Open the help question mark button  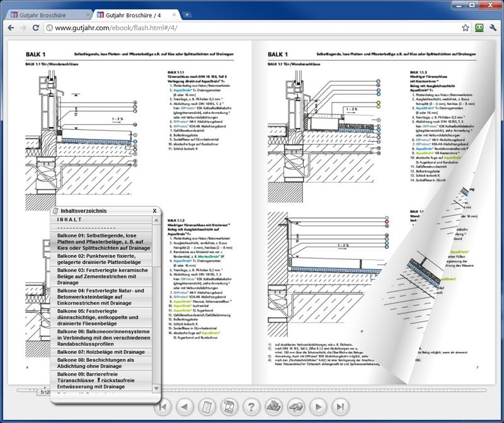point(251,407)
